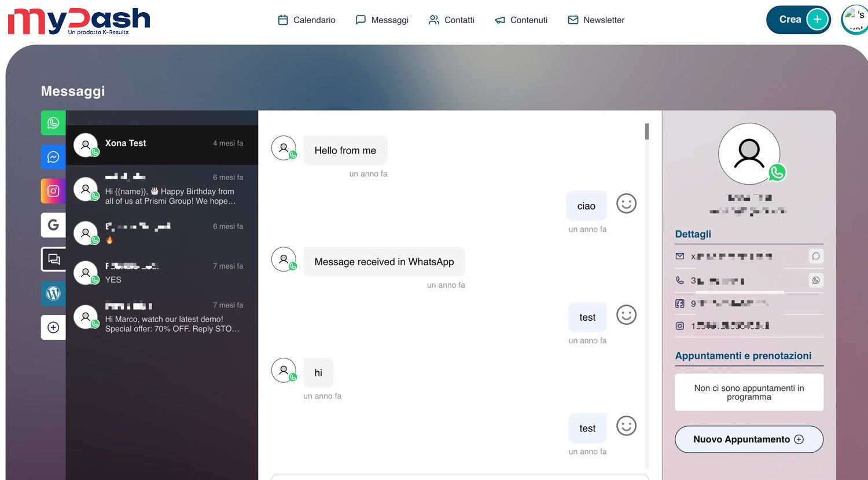The image size is (868, 480).
Task: Switch to the Messenger channel
Action: coord(53,157)
